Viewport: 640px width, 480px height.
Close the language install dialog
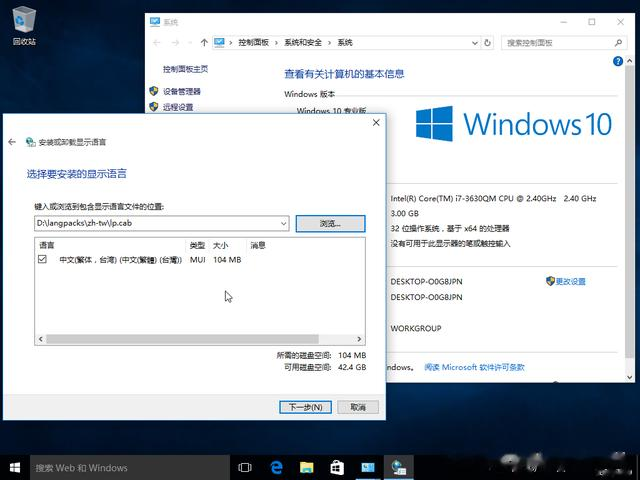click(x=376, y=122)
